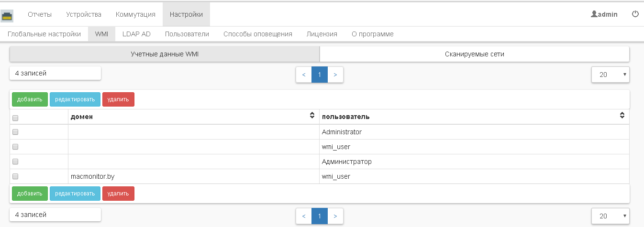This screenshot has height=227, width=644.
Task: Click the admin user profile icon
Action: coord(594,14)
